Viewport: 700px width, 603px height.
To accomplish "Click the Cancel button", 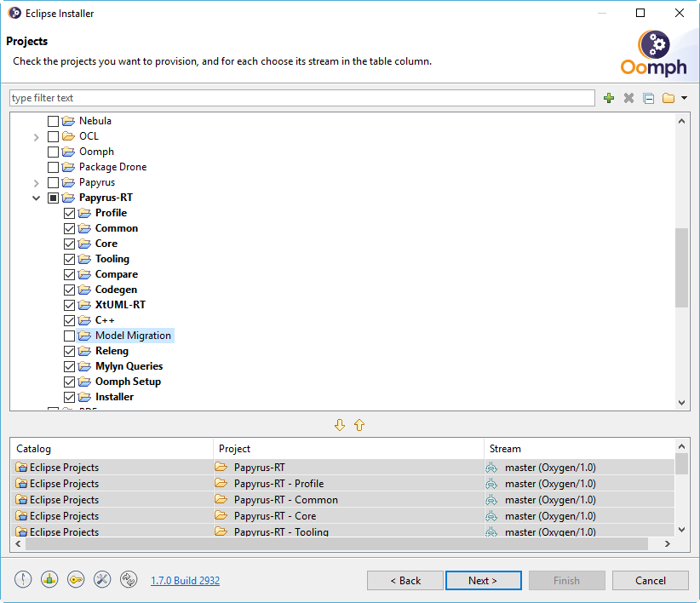I will tap(650, 580).
